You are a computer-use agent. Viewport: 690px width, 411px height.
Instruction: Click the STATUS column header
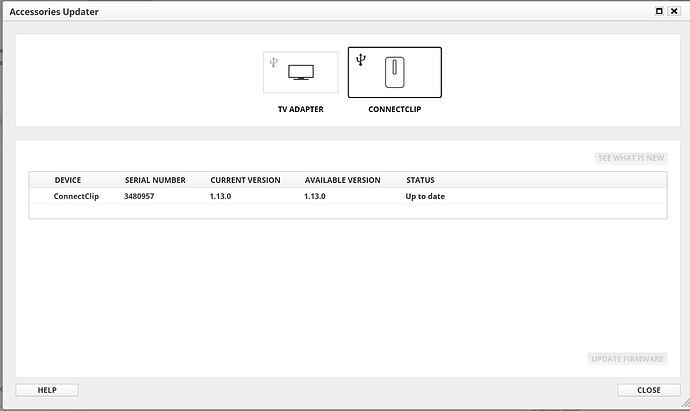point(420,180)
